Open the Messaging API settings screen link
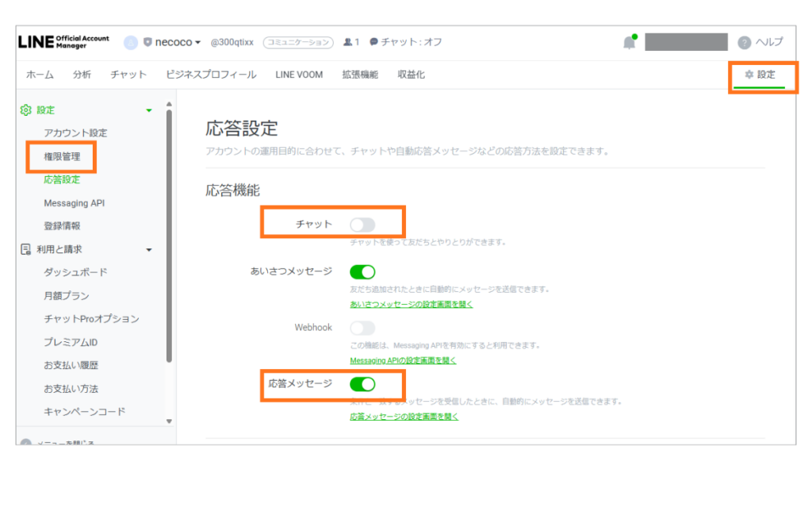Screen dimensions: 812x508 403,360
